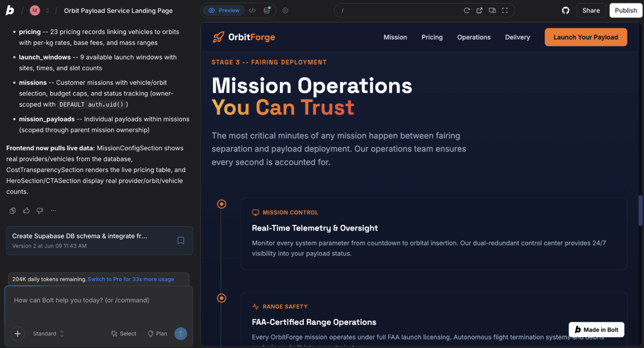Click the Share button
This screenshot has height=348, width=644.
pyautogui.click(x=591, y=10)
